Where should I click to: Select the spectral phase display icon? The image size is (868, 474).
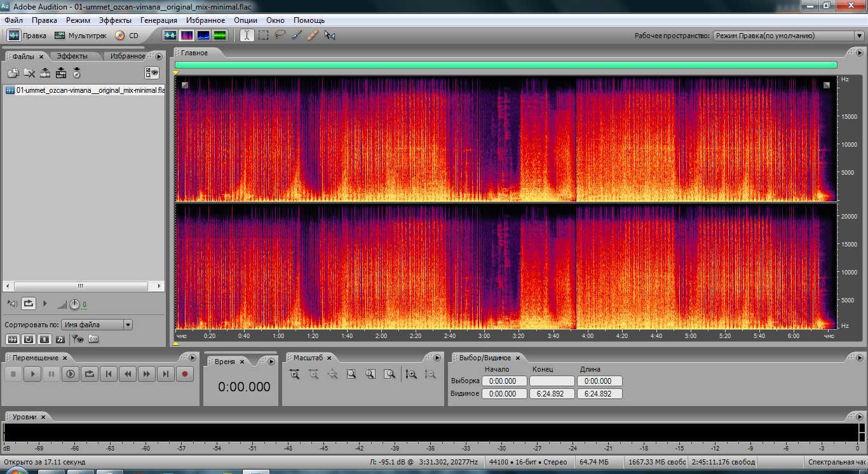click(x=220, y=36)
